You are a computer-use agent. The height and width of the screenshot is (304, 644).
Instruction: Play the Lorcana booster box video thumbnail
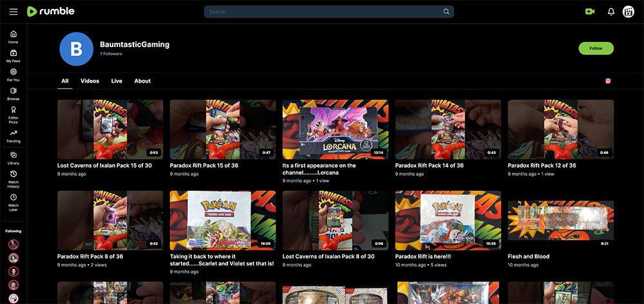coord(335,129)
